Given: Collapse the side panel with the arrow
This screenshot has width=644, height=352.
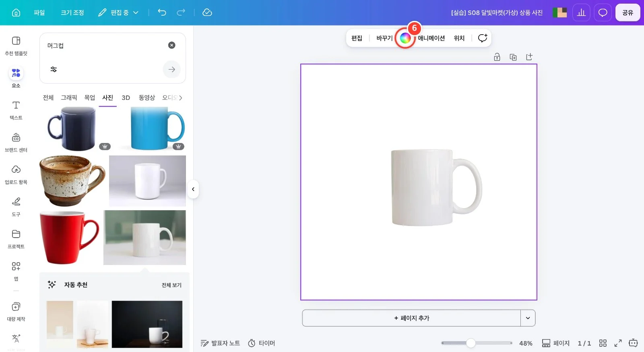Looking at the screenshot, I should [x=193, y=189].
